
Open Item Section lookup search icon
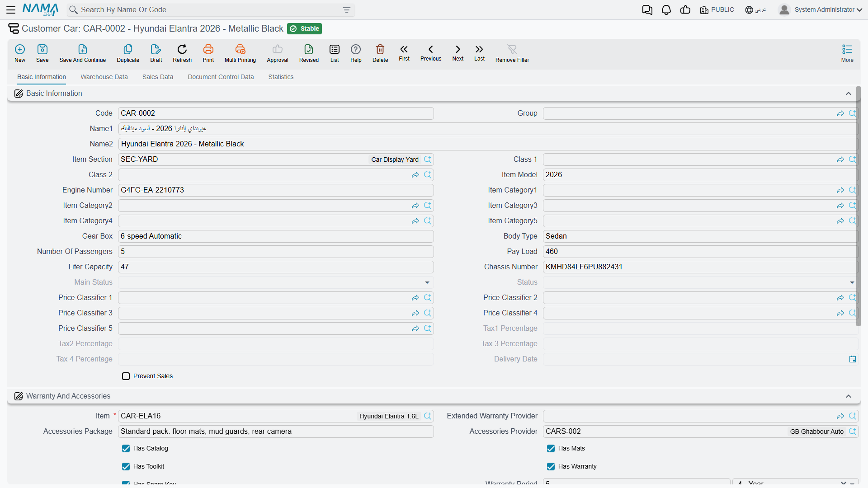point(428,160)
